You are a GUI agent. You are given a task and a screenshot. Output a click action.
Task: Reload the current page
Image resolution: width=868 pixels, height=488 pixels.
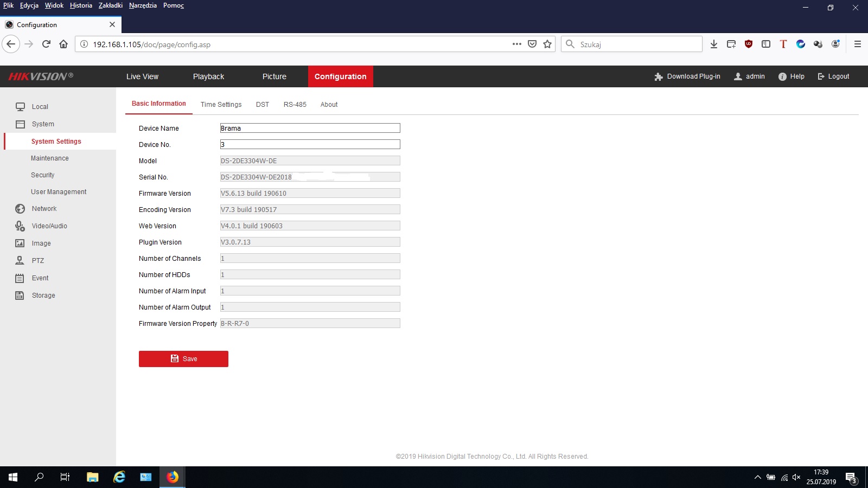[x=46, y=44]
